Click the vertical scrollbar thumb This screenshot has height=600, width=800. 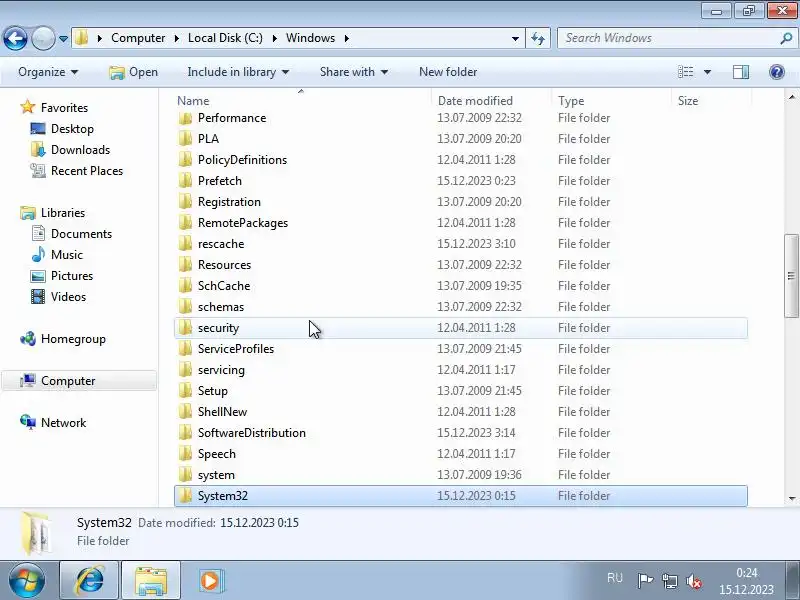[791, 276]
